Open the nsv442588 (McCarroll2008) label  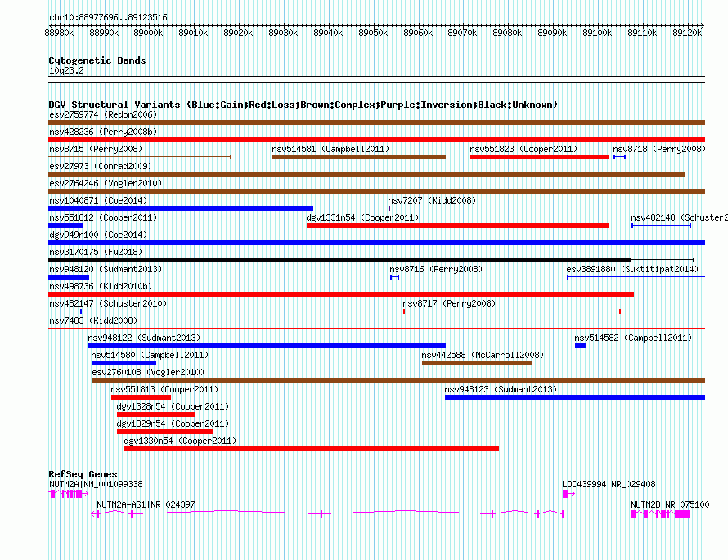pyautogui.click(x=483, y=355)
